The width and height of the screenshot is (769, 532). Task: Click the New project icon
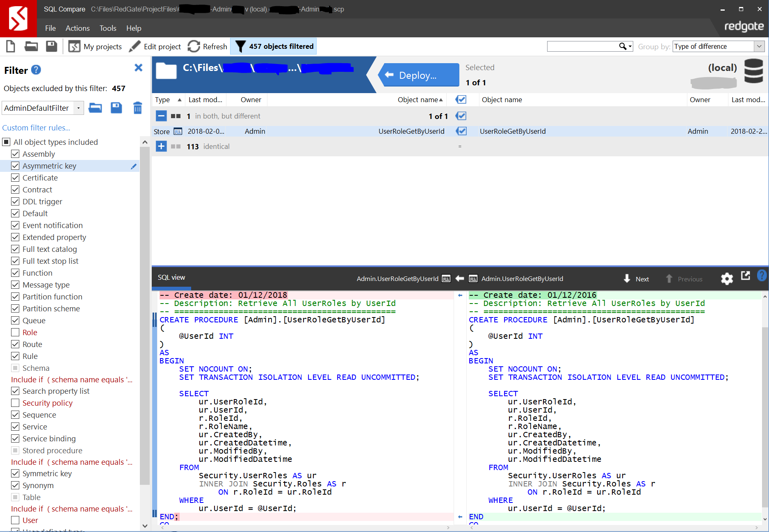[x=11, y=46]
